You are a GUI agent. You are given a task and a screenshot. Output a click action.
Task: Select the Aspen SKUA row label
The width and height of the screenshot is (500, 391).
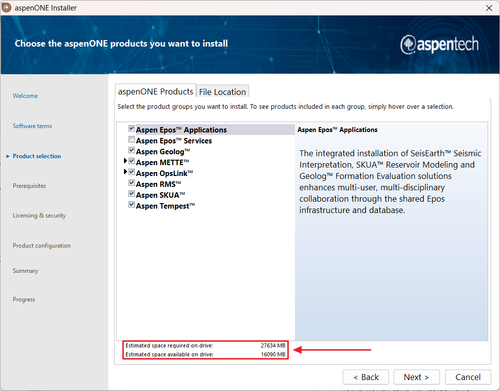[161, 195]
